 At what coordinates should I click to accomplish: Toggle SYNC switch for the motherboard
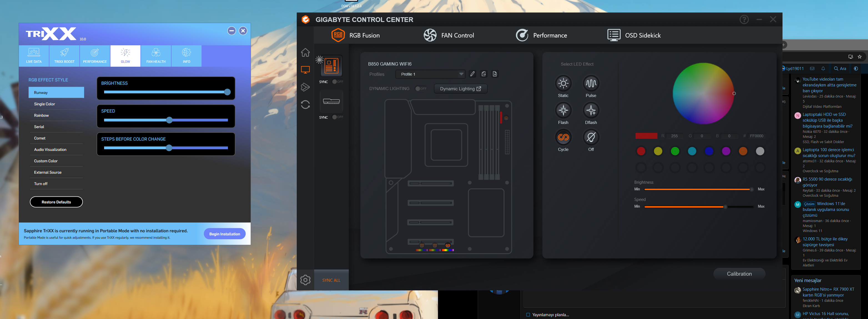click(x=338, y=82)
